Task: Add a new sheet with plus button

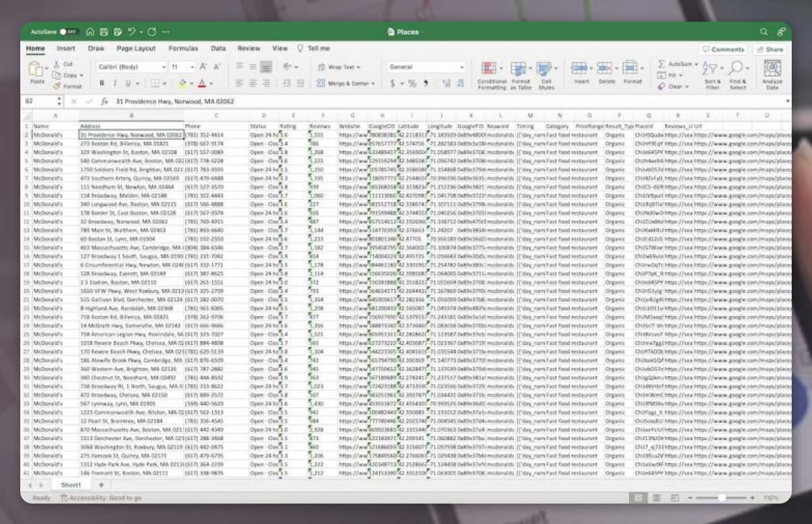Action: click(x=101, y=485)
